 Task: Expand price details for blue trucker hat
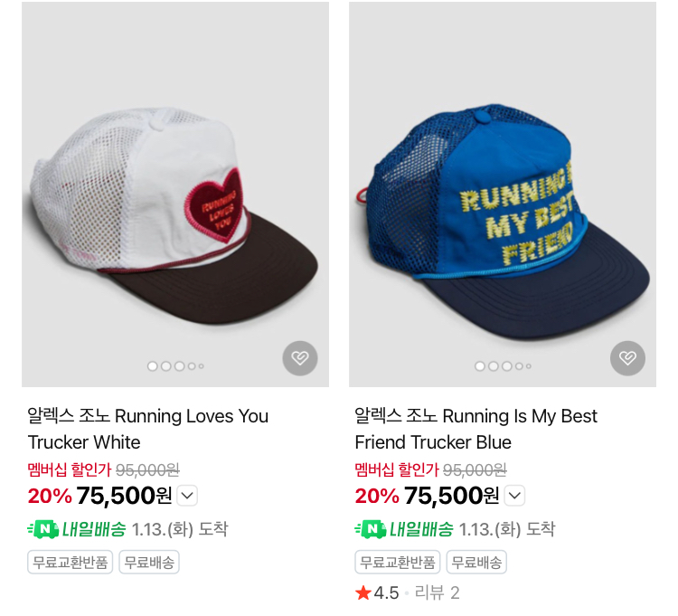[515, 496]
